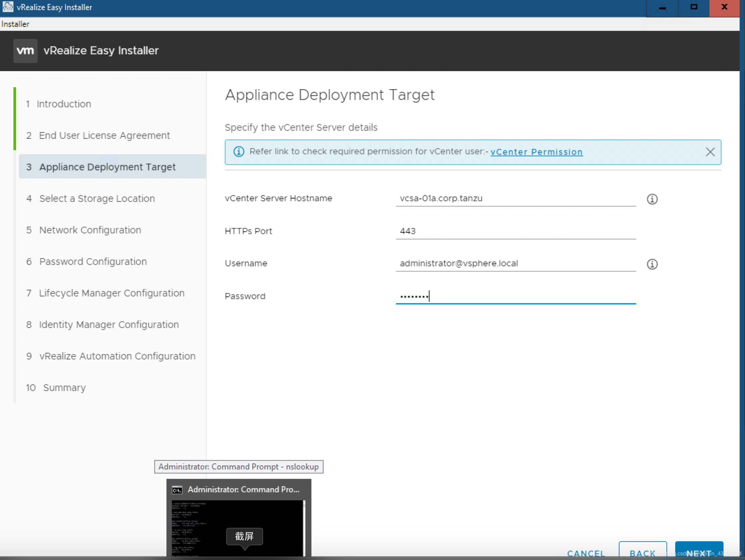Click the blue info icon in banner
The height and width of the screenshot is (560, 745).
click(x=239, y=152)
